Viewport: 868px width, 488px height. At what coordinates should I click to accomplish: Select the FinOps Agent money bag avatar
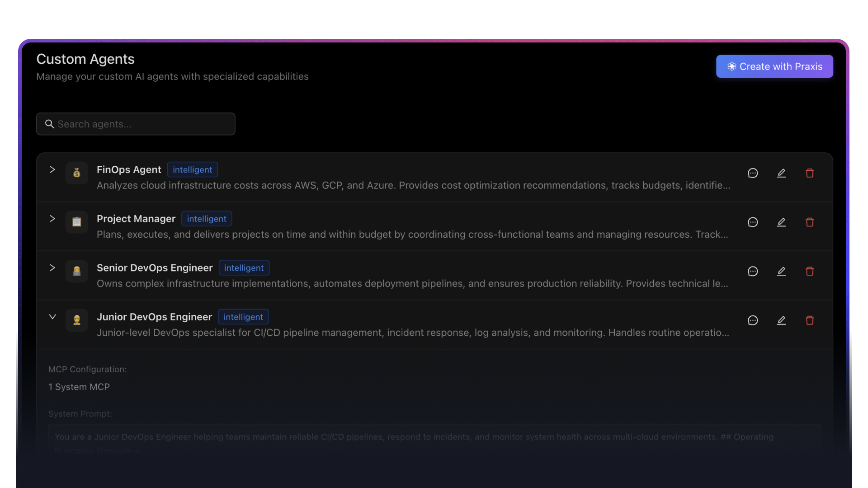click(x=76, y=173)
